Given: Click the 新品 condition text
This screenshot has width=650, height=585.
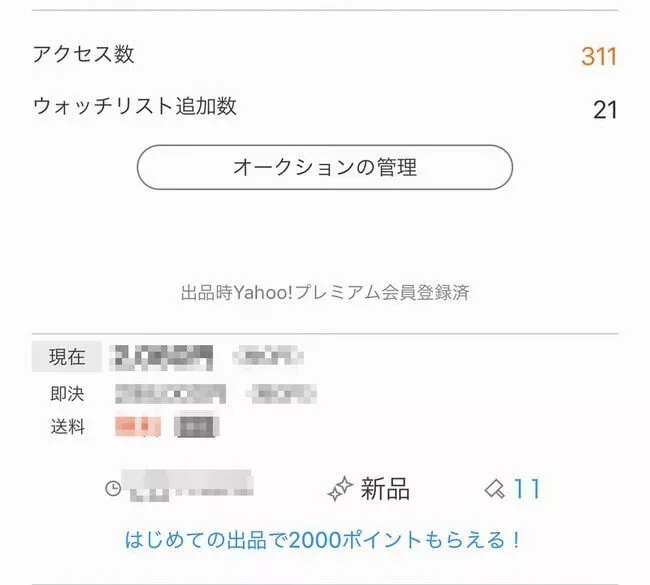Looking at the screenshot, I should coord(385,489).
